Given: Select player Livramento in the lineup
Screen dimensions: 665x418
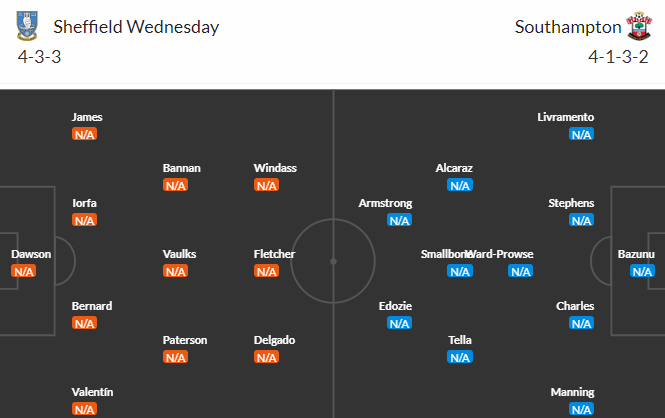Looking at the screenshot, I should 565,117.
